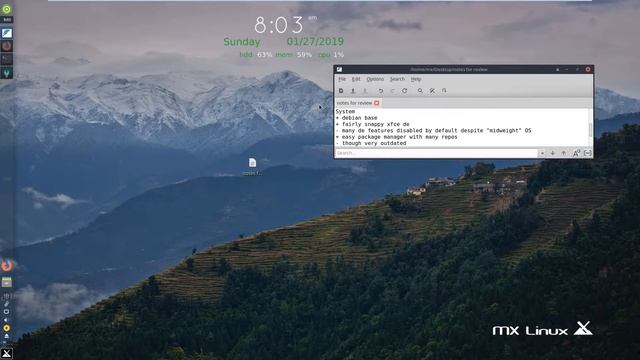Open the file manager from panel
The width and height of the screenshot is (640, 360).
point(7,282)
